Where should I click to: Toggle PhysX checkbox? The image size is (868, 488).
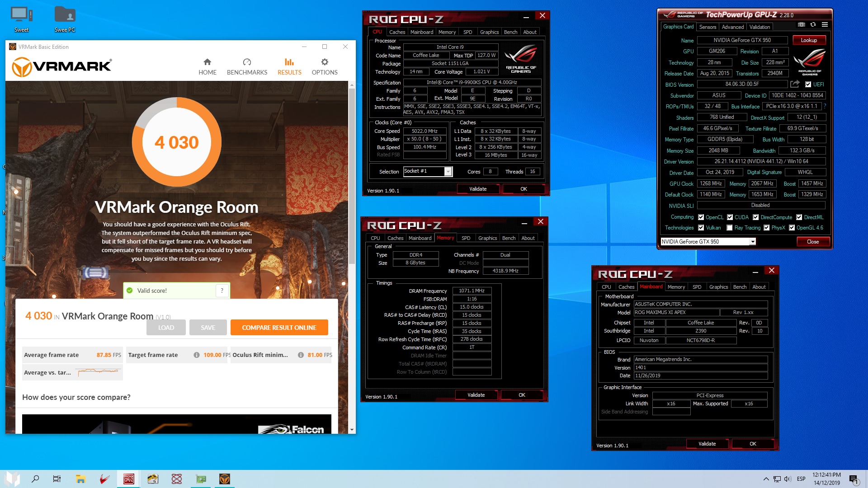click(766, 228)
